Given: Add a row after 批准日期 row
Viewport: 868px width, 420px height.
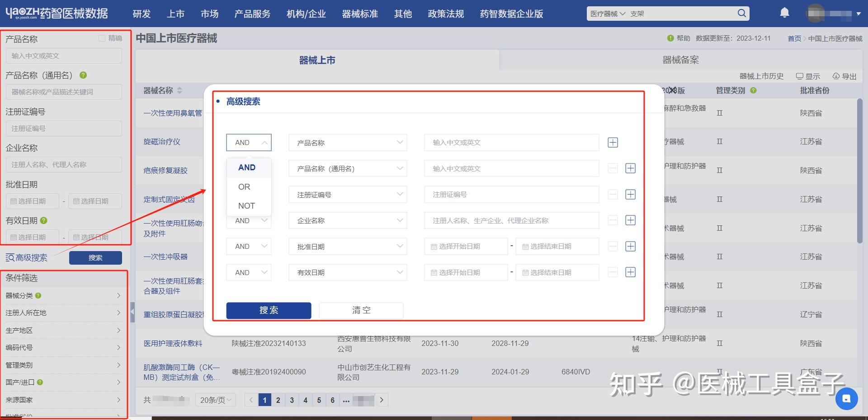Looking at the screenshot, I should coord(630,247).
